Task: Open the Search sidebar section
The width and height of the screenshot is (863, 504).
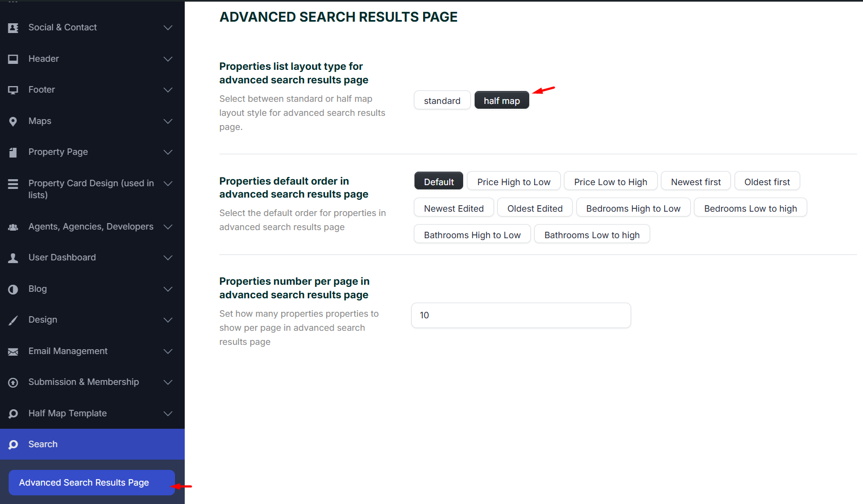Action: (x=43, y=444)
